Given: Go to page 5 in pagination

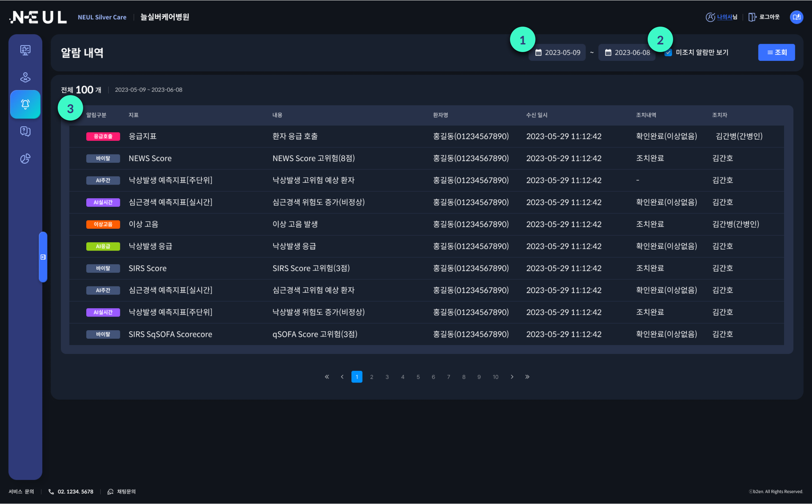Looking at the screenshot, I should point(418,377).
